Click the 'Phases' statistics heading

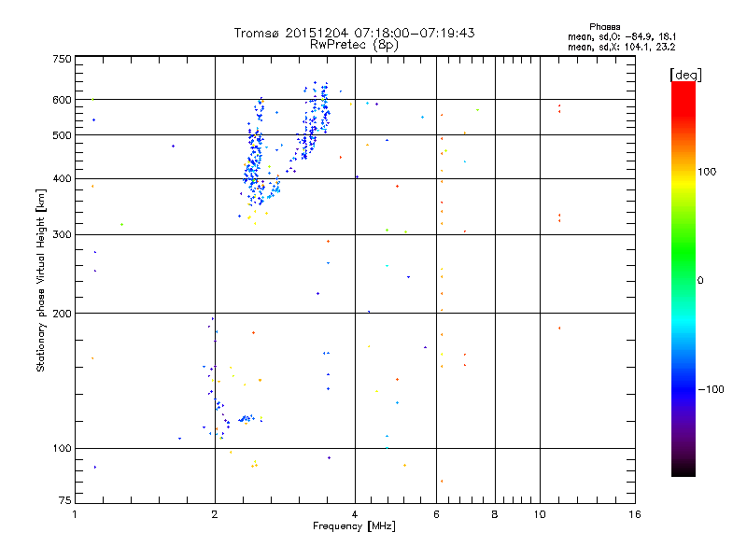(604, 27)
